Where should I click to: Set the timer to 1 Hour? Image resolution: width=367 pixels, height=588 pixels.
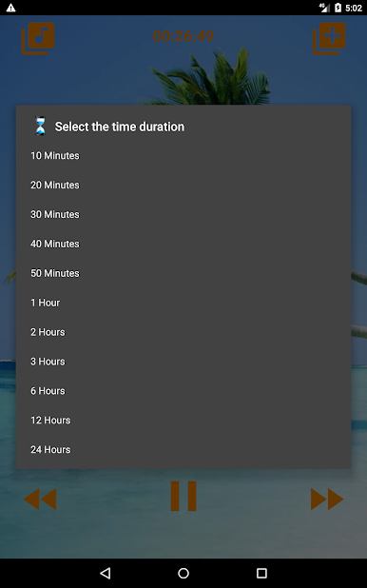click(183, 303)
